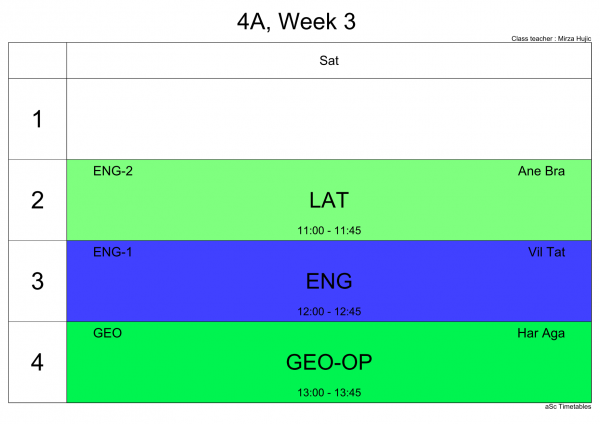600x424 pixels.
Task: Click the period 1 row number
Action: click(x=38, y=119)
